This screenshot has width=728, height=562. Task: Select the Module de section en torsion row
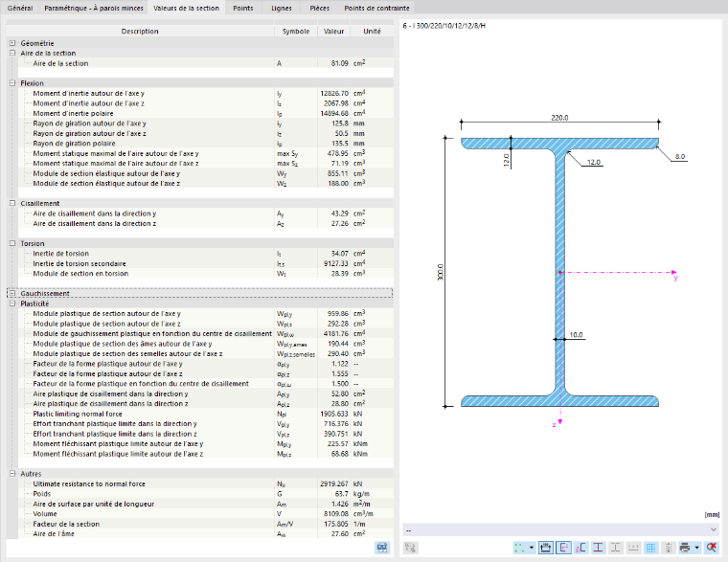206,274
